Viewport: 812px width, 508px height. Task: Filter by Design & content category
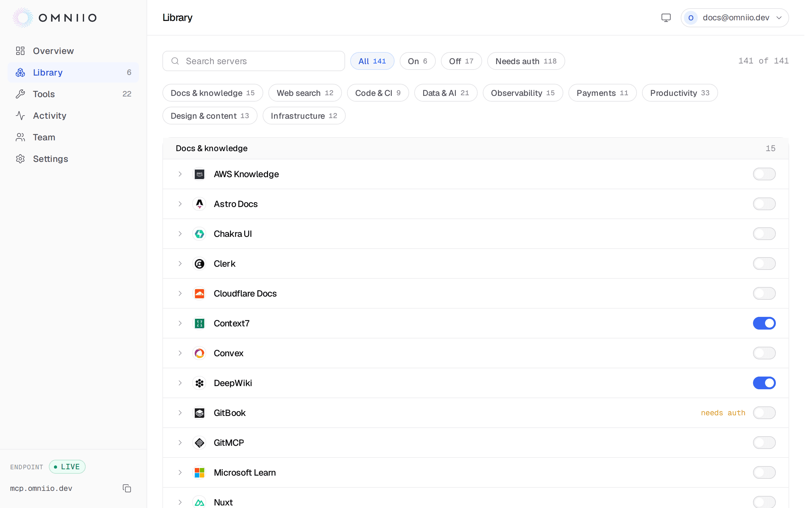(x=210, y=116)
